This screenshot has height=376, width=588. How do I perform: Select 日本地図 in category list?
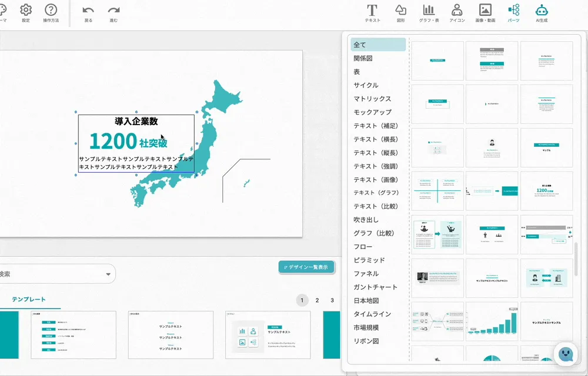pos(367,300)
